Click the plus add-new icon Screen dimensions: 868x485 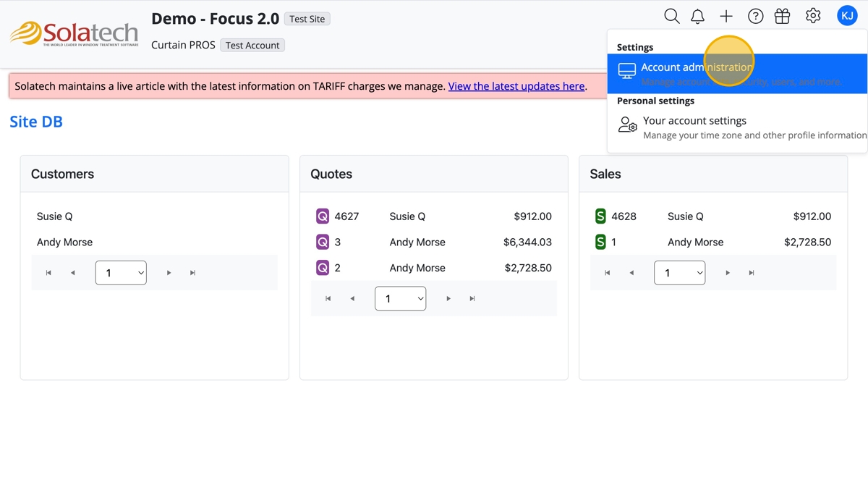pos(726,16)
